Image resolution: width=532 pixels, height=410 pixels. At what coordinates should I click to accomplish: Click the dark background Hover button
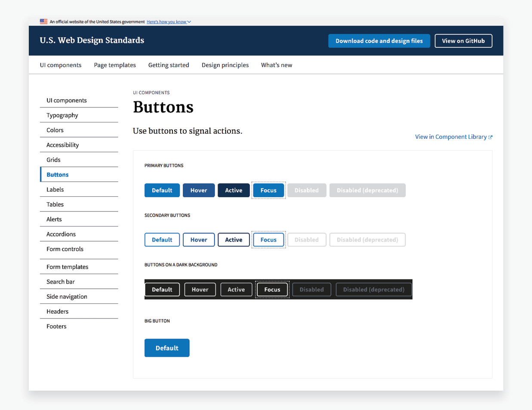(x=200, y=290)
